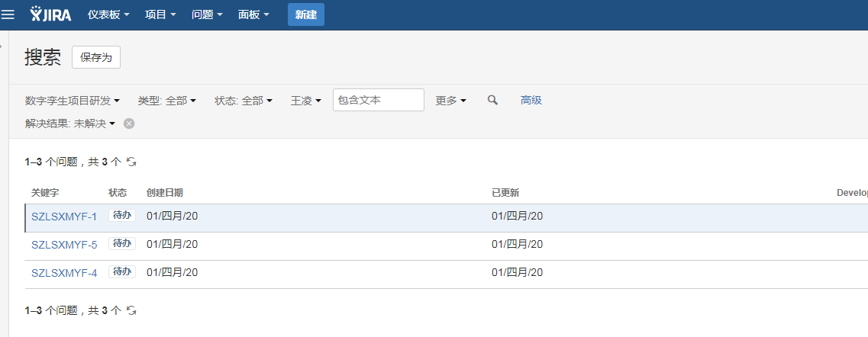
Task: Open the 问题 menu
Action: [207, 15]
